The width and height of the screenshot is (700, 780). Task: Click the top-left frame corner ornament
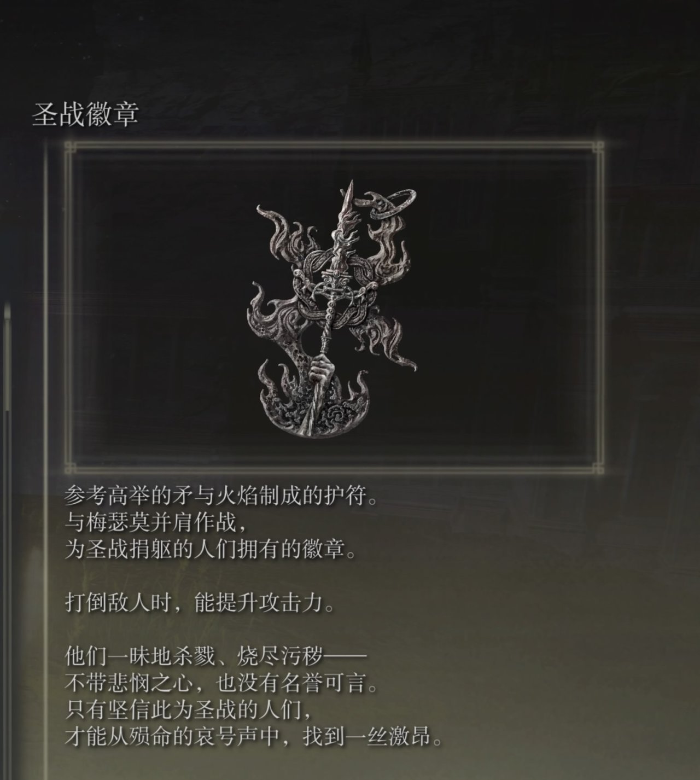click(69, 146)
